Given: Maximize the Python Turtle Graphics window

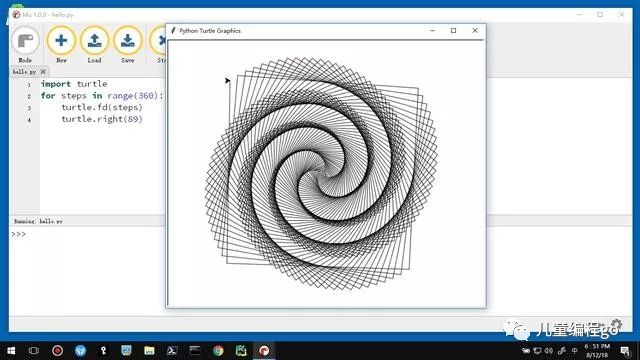Looking at the screenshot, I should click(453, 31).
